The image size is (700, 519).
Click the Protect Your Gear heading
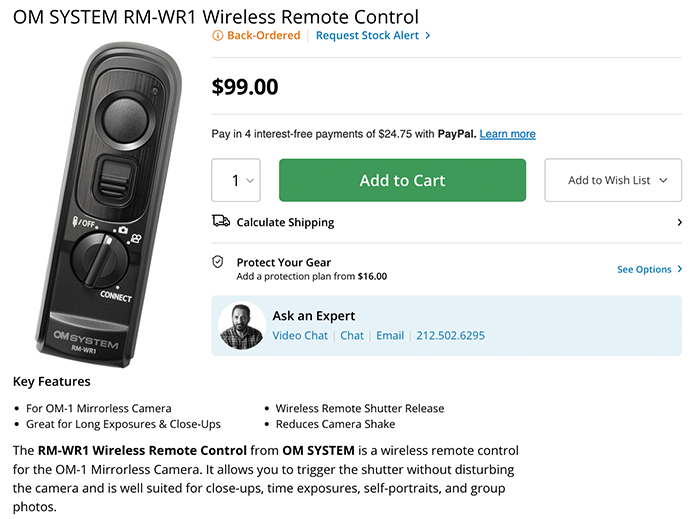283,263
